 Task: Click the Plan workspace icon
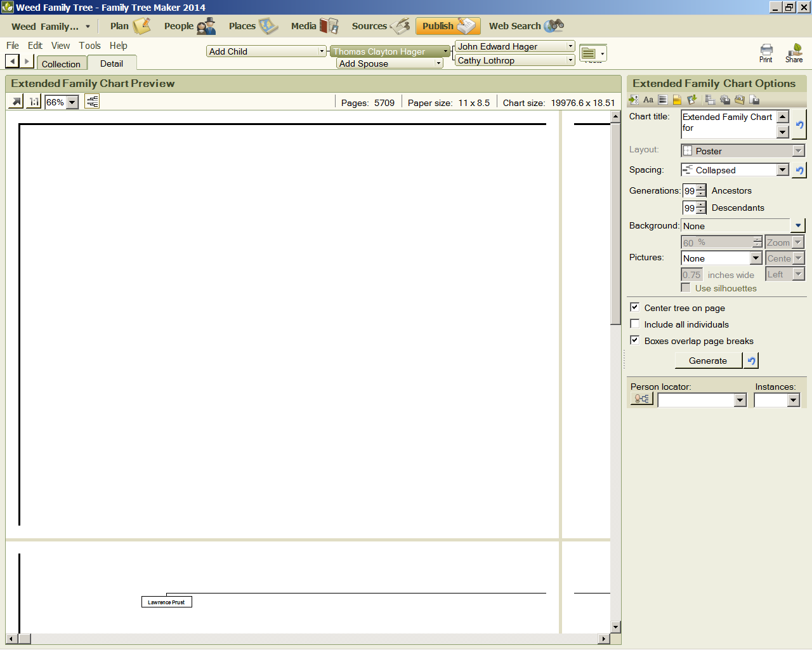pyautogui.click(x=141, y=26)
